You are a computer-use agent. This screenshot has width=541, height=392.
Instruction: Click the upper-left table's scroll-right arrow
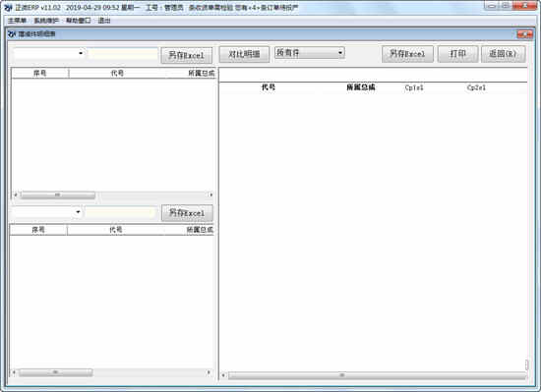tap(210, 195)
